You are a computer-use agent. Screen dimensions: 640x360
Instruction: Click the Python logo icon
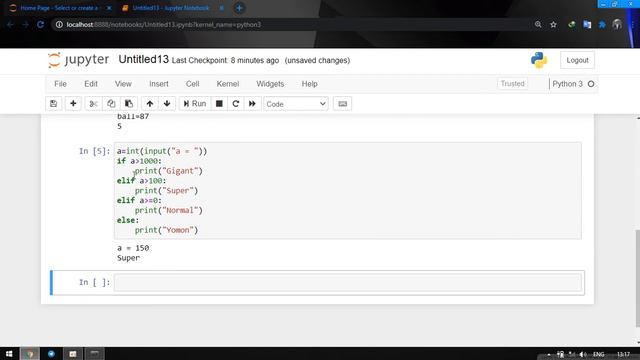pos(539,60)
